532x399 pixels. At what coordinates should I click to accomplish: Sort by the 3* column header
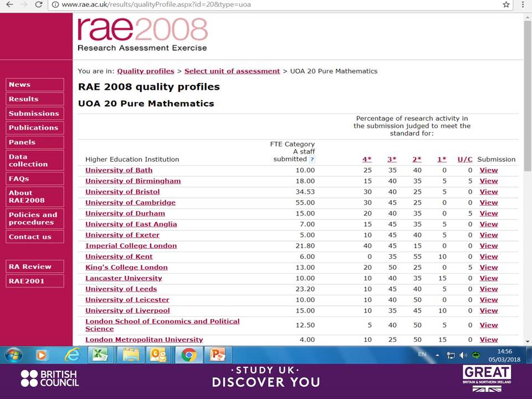pos(392,160)
